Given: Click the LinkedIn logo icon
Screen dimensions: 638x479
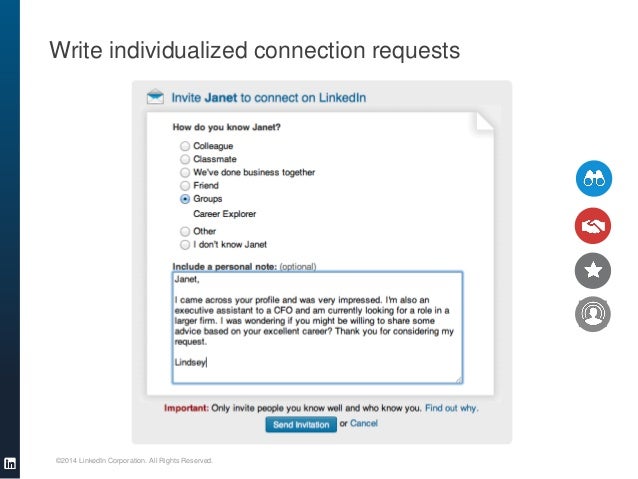Looking at the screenshot, I should click(9, 463).
